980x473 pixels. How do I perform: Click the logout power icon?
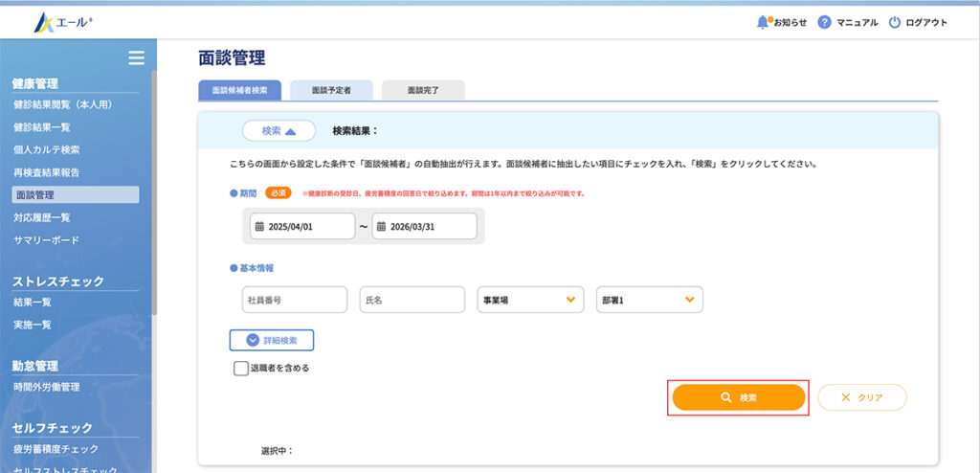[x=895, y=22]
